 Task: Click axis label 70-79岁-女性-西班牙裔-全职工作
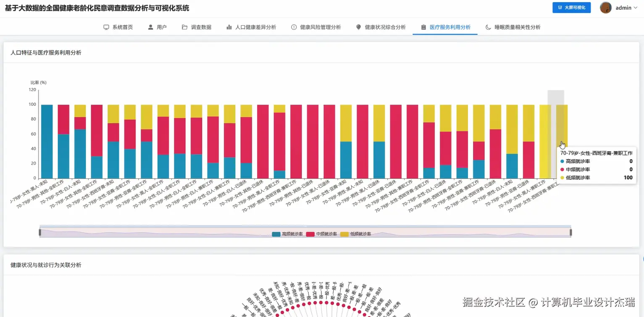[402, 196]
